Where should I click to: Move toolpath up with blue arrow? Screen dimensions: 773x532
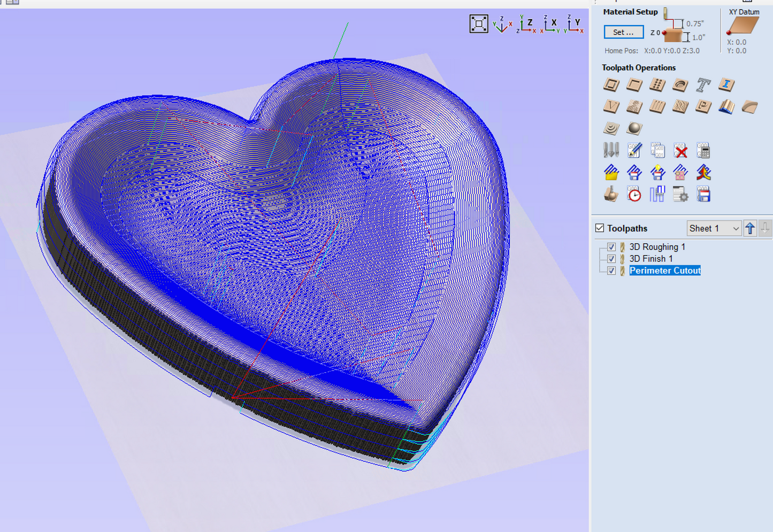click(750, 228)
